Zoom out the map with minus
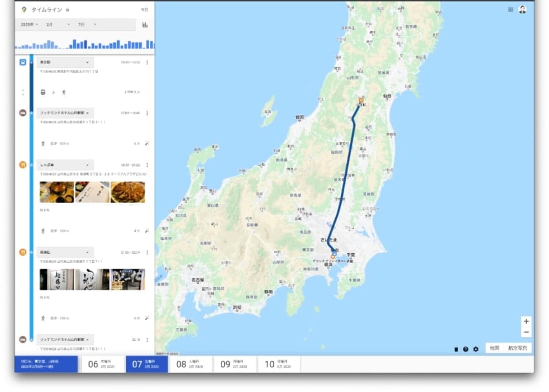This screenshot has height=392, width=549. click(526, 332)
